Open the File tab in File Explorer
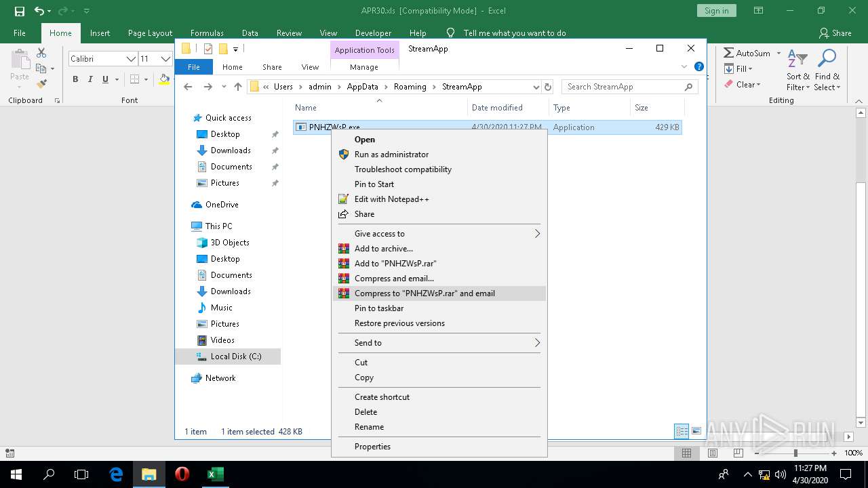This screenshot has height=488, width=868. click(194, 66)
